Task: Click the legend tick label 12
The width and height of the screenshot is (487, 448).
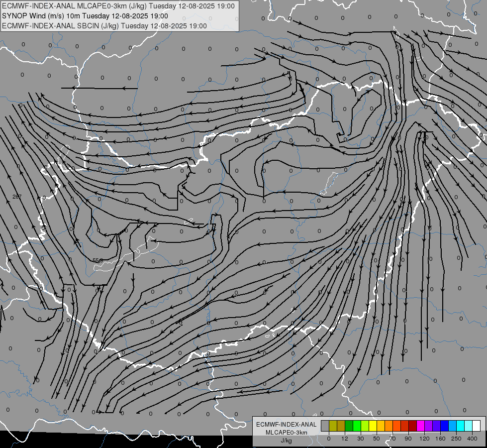Action: click(x=345, y=439)
